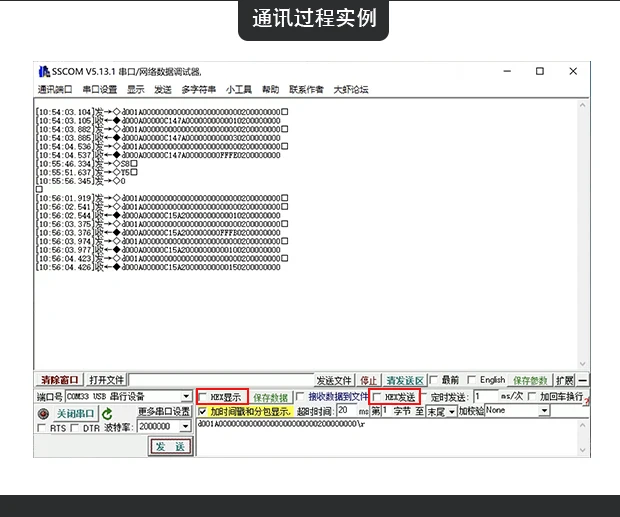The image size is (620, 517).
Task: Toggle the English language checkbox
Action: pos(471,380)
